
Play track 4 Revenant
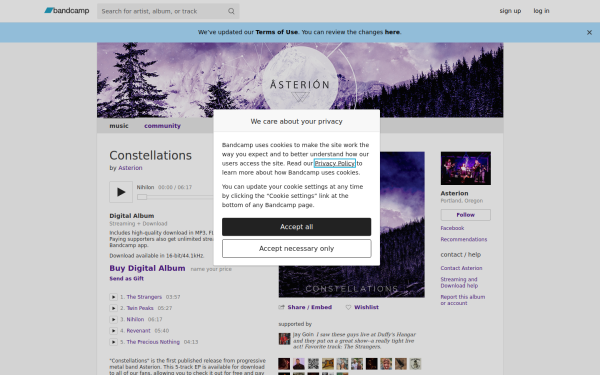113,331
